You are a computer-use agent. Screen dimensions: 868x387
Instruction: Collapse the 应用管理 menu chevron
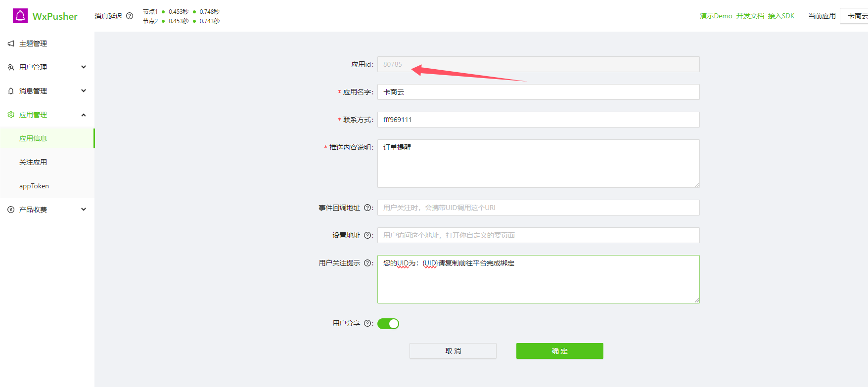84,115
